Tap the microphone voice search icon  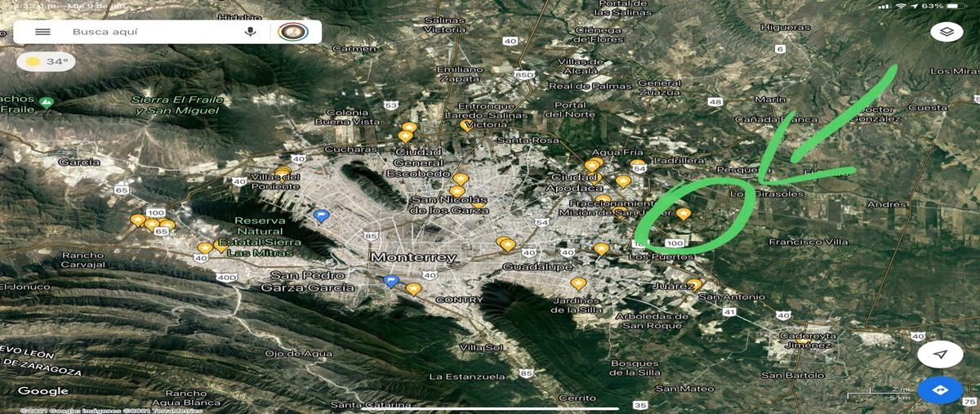pos(251,32)
